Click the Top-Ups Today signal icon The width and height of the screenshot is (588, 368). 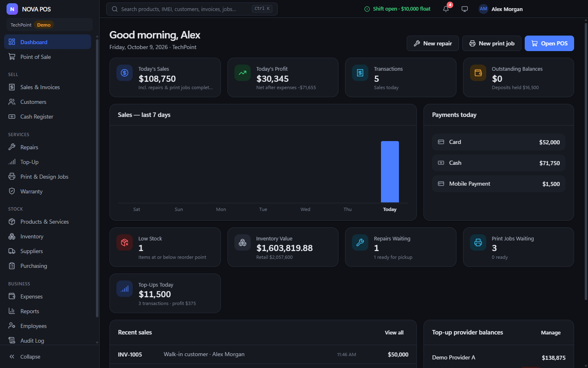[x=125, y=289]
